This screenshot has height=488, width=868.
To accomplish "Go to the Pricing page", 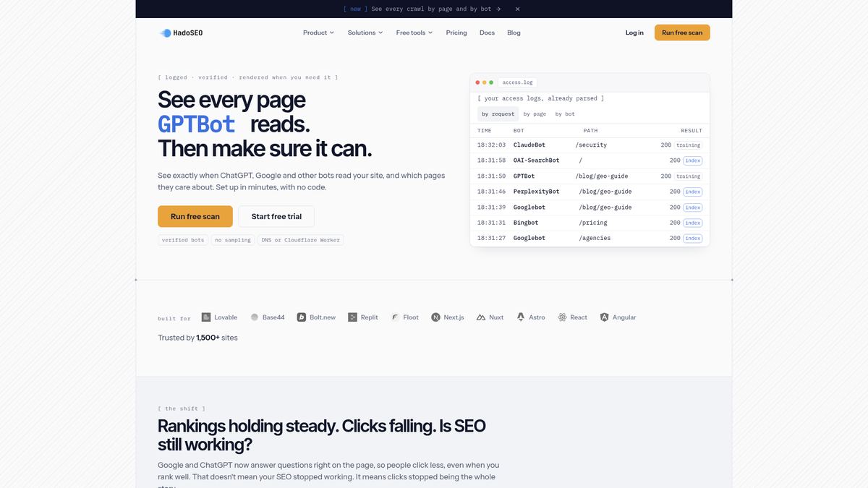I will 456,33.
